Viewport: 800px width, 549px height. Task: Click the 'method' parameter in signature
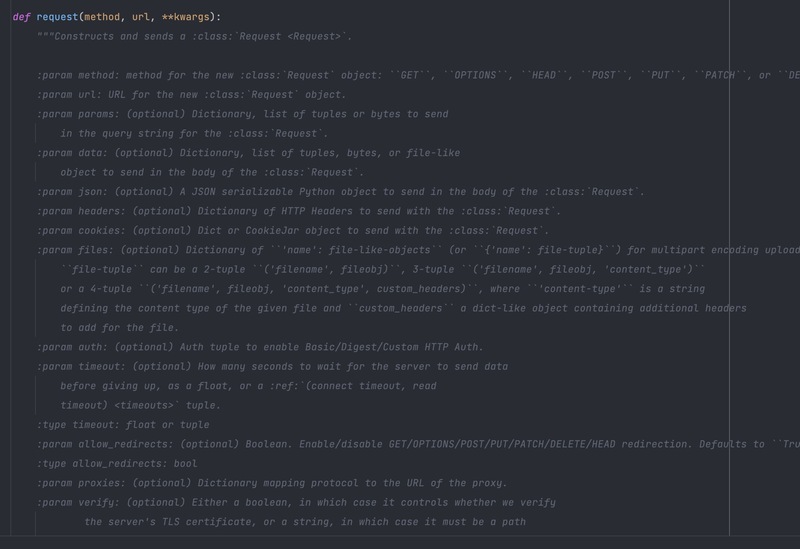[102, 17]
